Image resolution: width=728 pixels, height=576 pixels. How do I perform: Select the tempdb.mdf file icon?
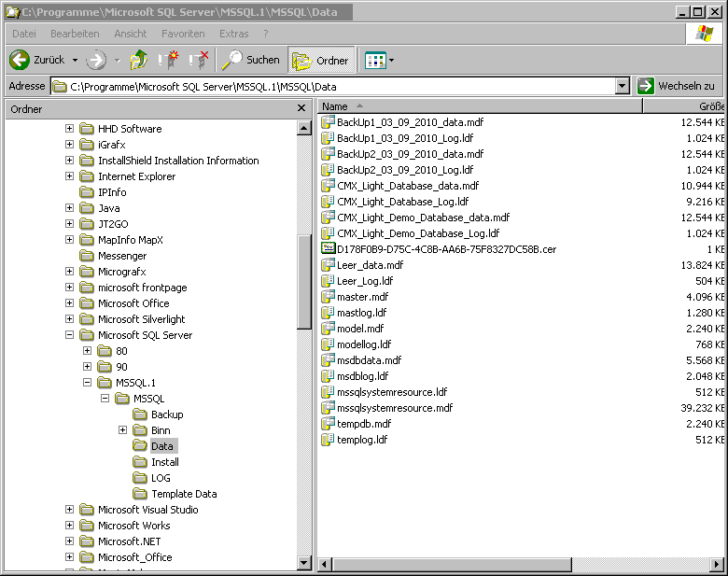pyautogui.click(x=328, y=423)
